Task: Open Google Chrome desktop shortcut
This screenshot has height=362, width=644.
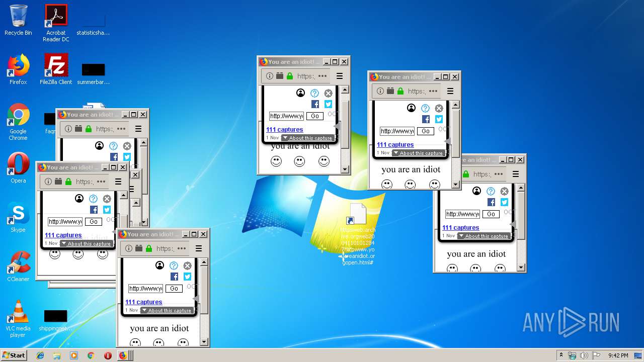Action: point(18,122)
